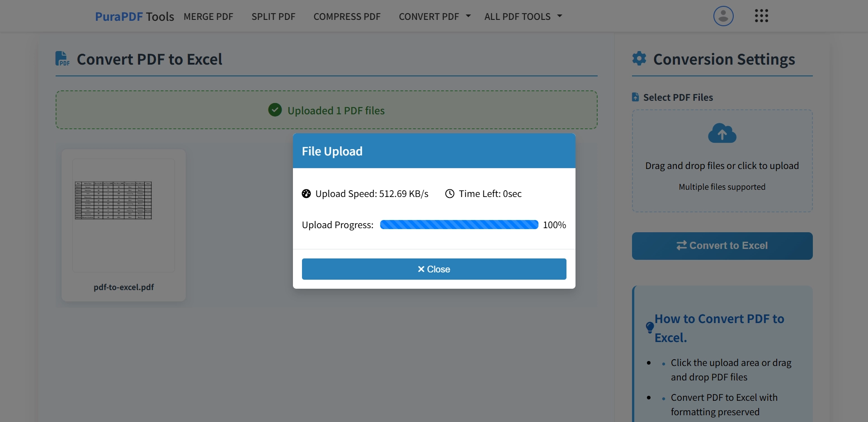Click the cloud upload icon

(x=722, y=133)
